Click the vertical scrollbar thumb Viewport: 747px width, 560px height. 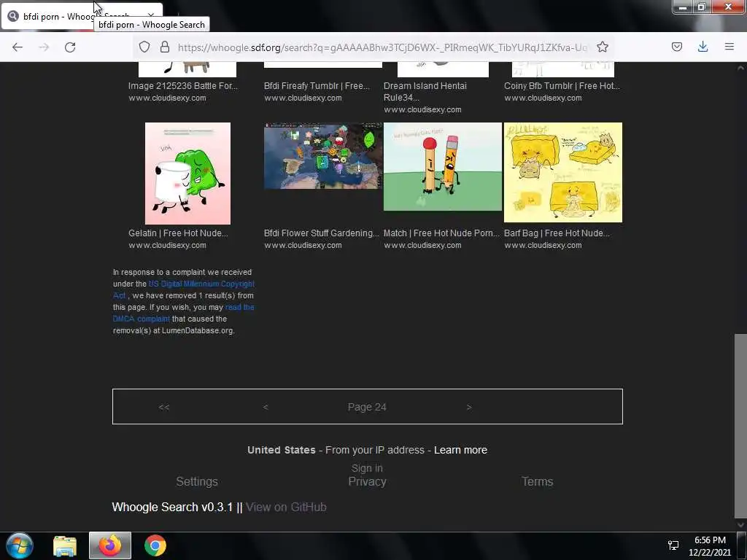point(740,426)
